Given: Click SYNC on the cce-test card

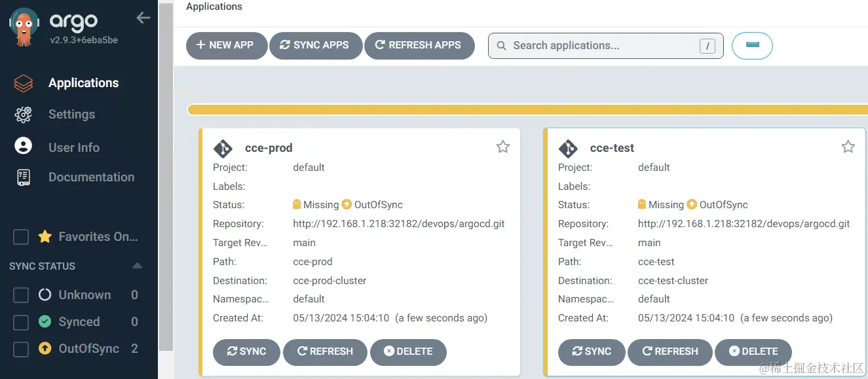Looking at the screenshot, I should coord(592,352).
